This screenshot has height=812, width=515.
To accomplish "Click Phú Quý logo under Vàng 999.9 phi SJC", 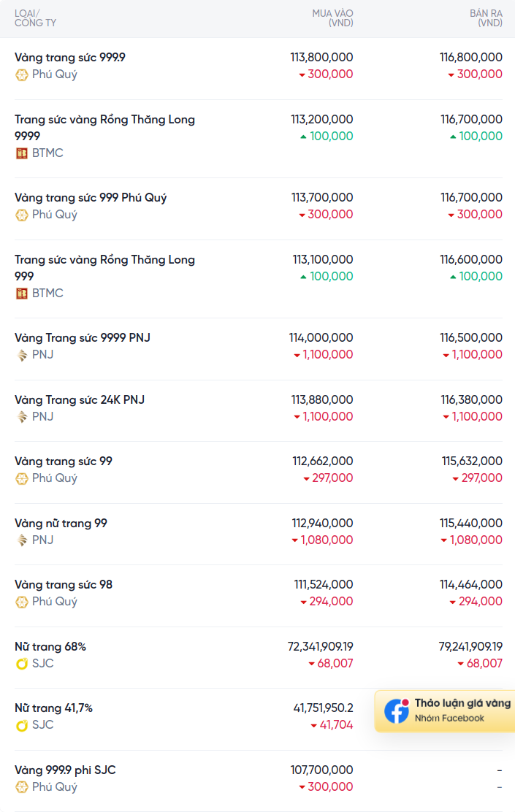I will pyautogui.click(x=22, y=787).
